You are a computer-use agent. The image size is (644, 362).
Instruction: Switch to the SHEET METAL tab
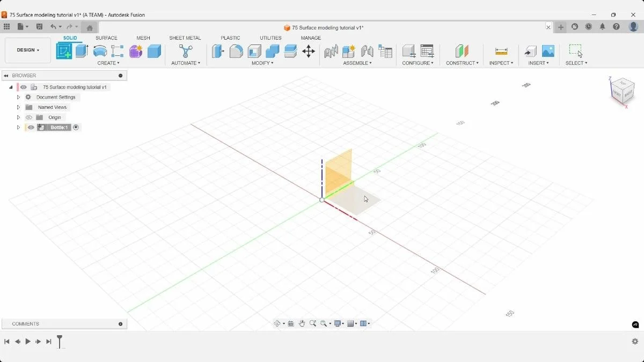[x=185, y=38]
